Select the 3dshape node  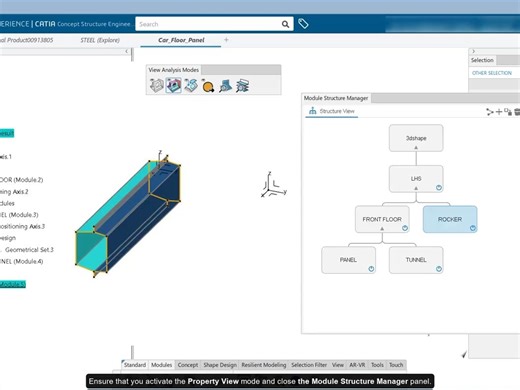416,138
